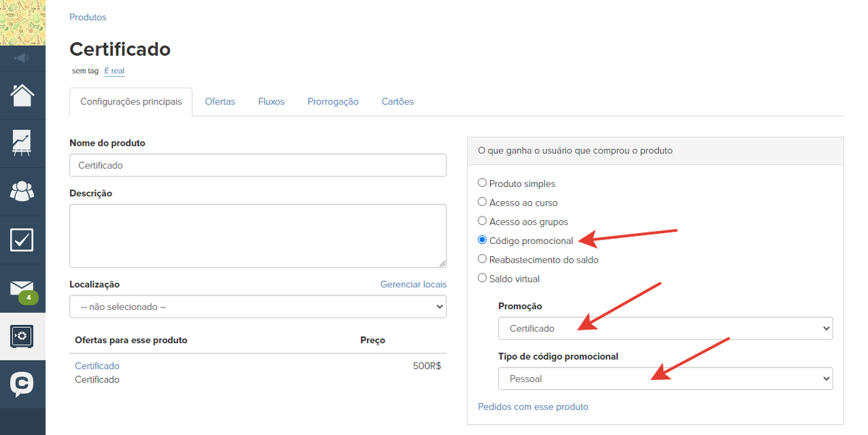Image resolution: width=868 pixels, height=435 pixels.
Task: Click into the Descrição text area
Action: click(x=258, y=236)
